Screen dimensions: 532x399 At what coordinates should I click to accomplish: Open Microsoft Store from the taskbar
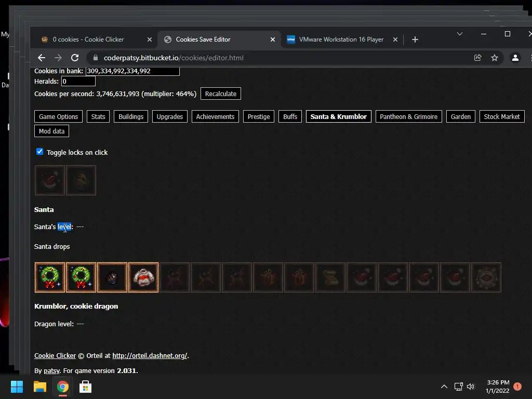(85, 387)
